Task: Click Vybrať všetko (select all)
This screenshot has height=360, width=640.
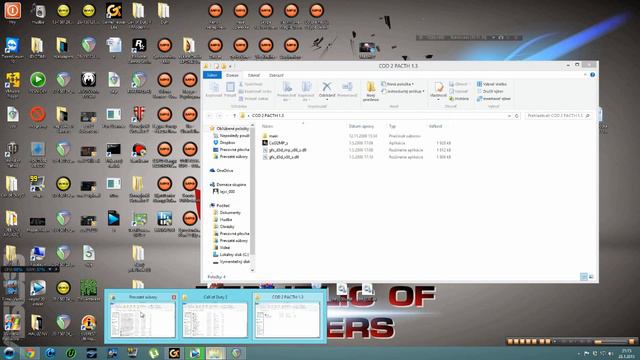Action: (x=491, y=84)
